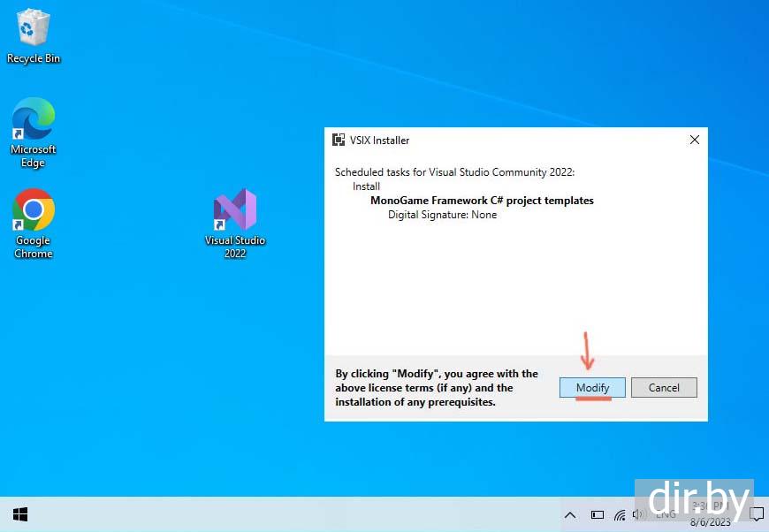The width and height of the screenshot is (769, 532).
Task: Select the Recycle Bin desktop icon
Action: 34,37
